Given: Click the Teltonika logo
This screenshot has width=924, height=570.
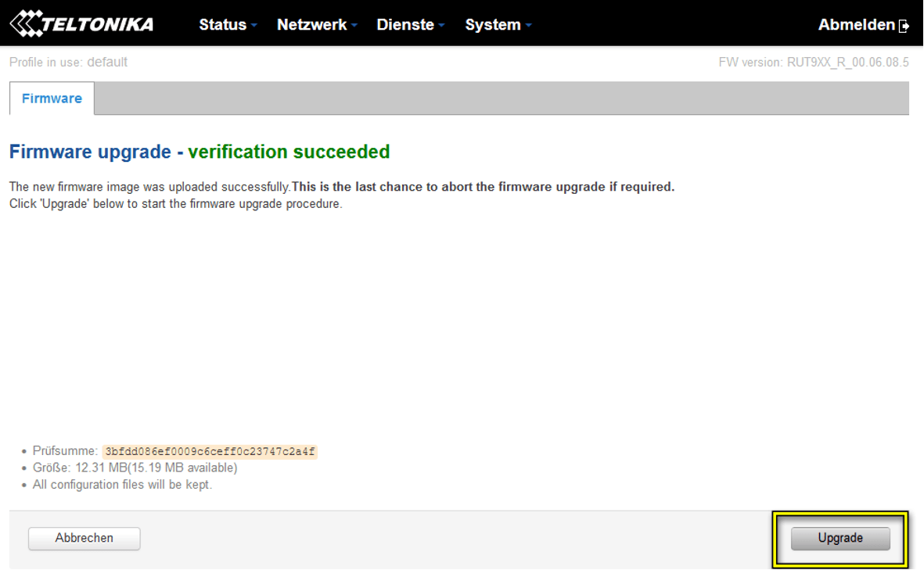Looking at the screenshot, I should [x=81, y=24].
